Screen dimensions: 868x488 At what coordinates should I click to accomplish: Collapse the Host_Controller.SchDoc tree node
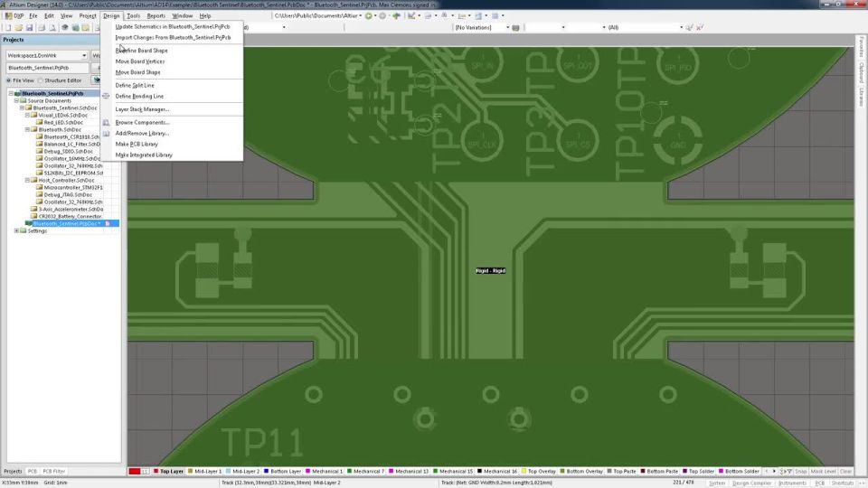27,181
